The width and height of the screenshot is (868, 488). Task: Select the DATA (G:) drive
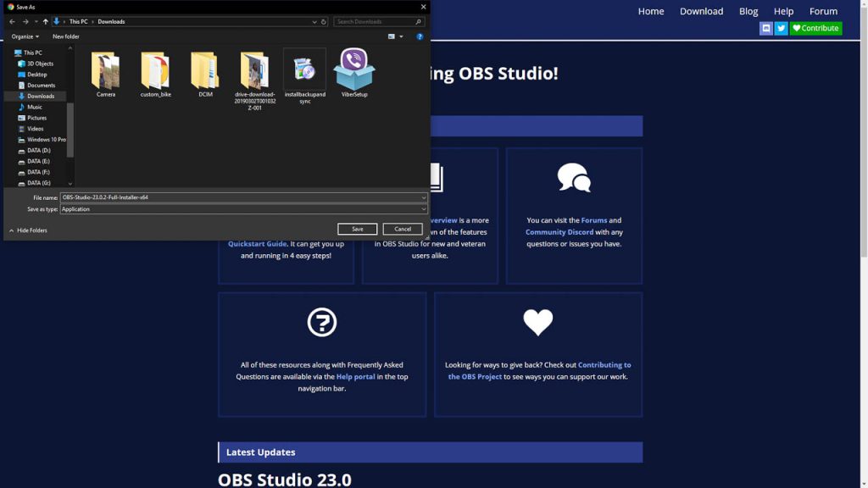tap(34, 183)
